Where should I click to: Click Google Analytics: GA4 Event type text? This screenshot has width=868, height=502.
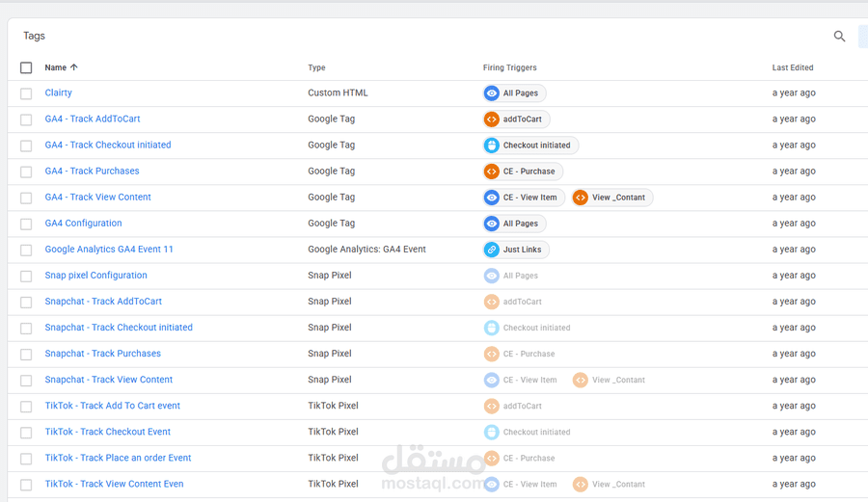(367, 249)
